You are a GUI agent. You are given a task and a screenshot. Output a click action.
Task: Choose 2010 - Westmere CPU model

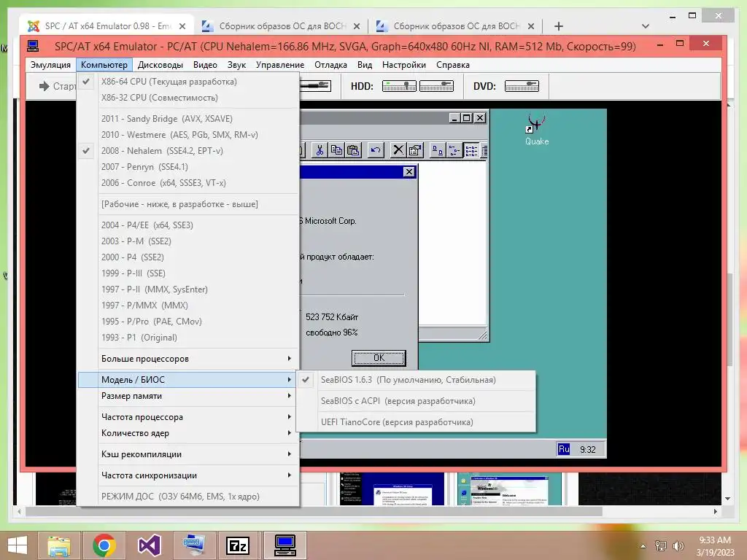point(188,135)
